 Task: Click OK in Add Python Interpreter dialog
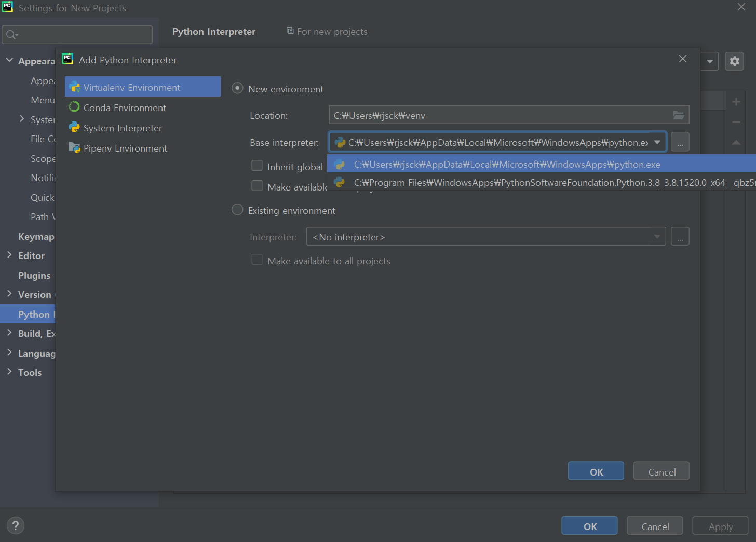point(596,471)
